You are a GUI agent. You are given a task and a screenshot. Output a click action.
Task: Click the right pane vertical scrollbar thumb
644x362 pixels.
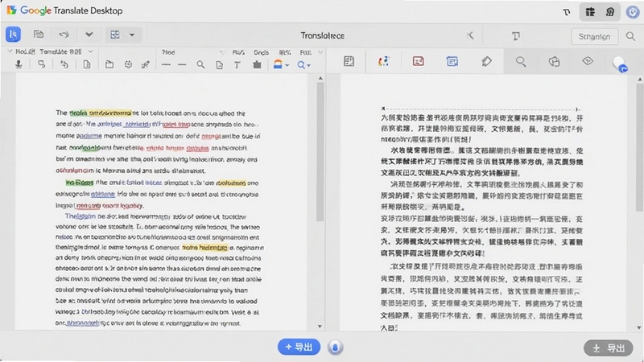[x=639, y=148]
